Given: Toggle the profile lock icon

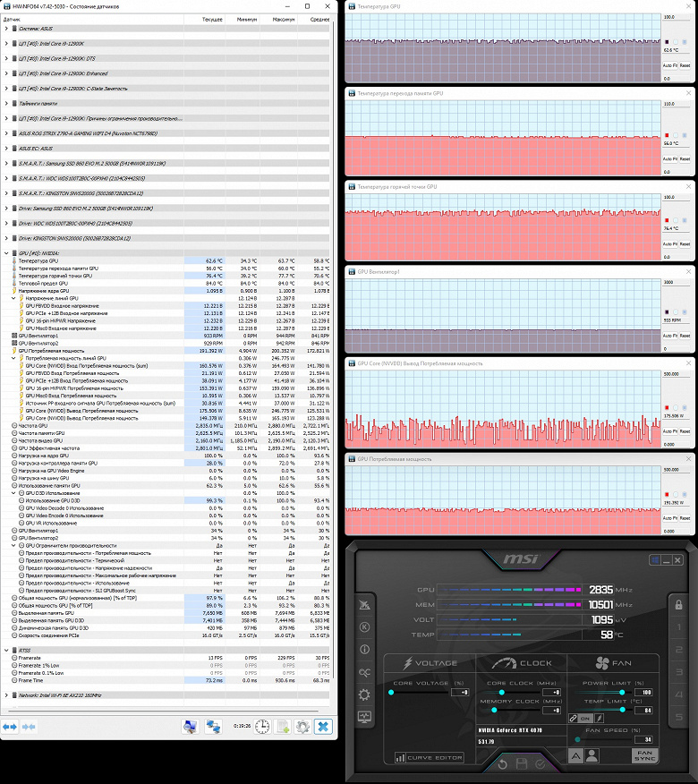Looking at the screenshot, I should [678, 604].
